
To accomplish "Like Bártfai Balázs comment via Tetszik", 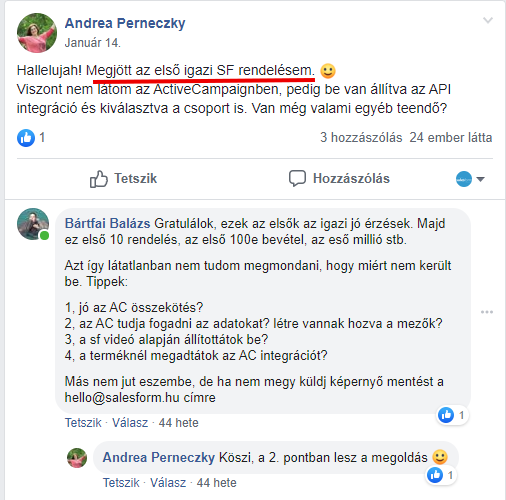I will [x=83, y=423].
